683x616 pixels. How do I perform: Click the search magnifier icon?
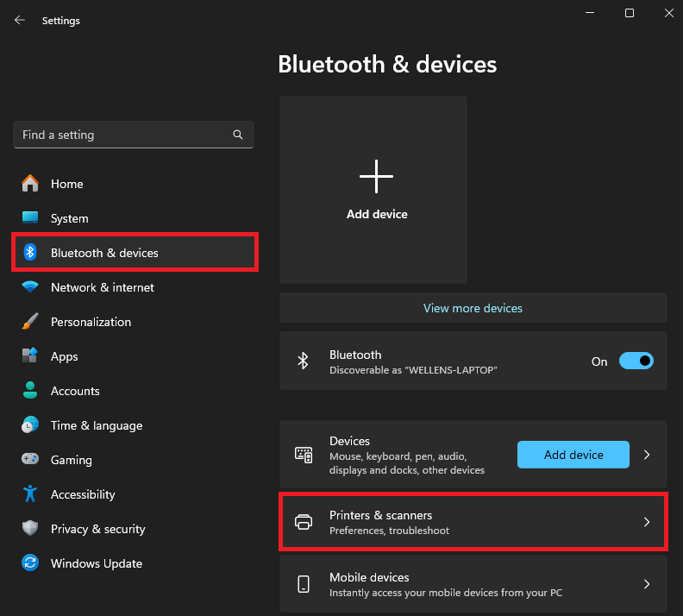[x=237, y=135]
